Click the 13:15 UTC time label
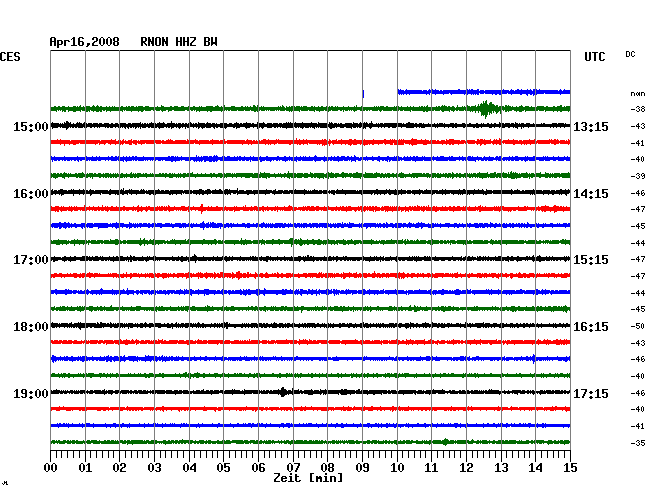The image size is (650, 494). click(x=591, y=126)
